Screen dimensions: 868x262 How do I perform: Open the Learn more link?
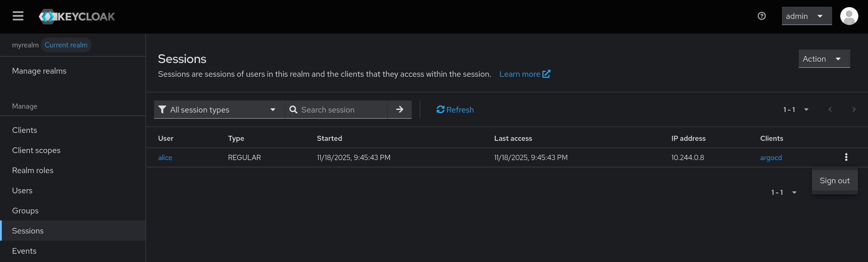(525, 74)
